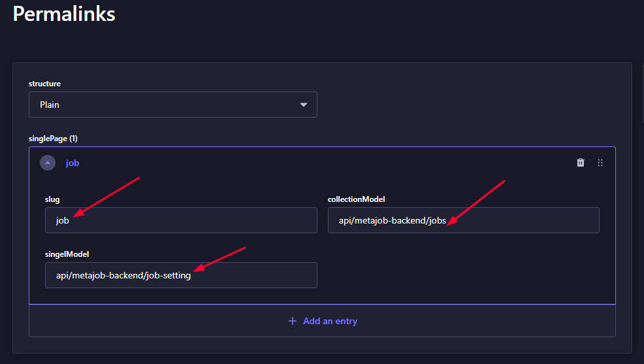This screenshot has height=364, width=644.
Task: Add an entry to singlePage
Action: click(x=323, y=321)
